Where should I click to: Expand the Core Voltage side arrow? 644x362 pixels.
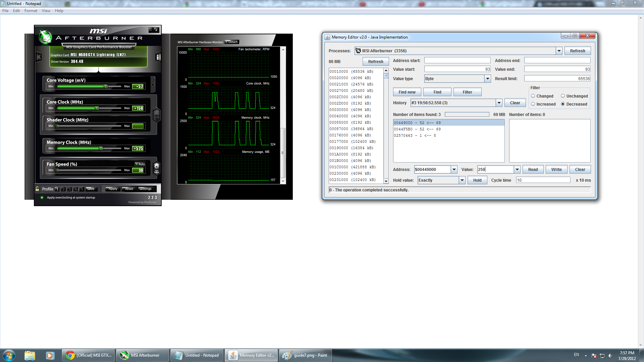(x=153, y=84)
